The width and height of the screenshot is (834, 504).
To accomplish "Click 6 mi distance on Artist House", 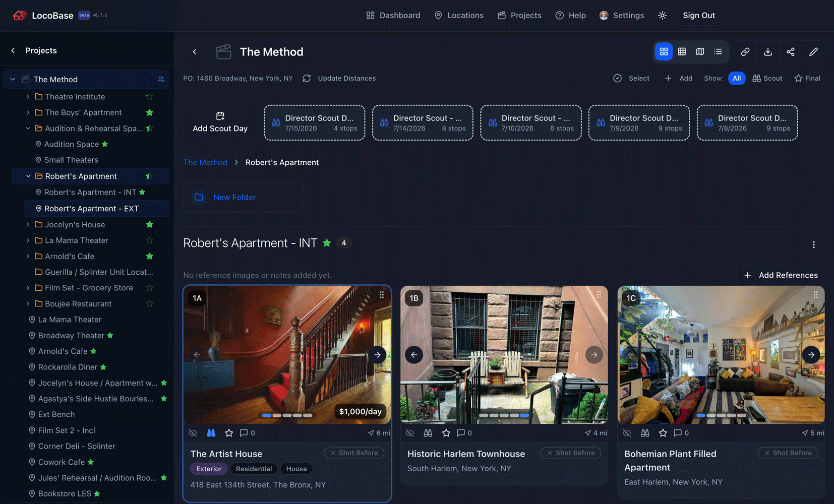I will [379, 433].
